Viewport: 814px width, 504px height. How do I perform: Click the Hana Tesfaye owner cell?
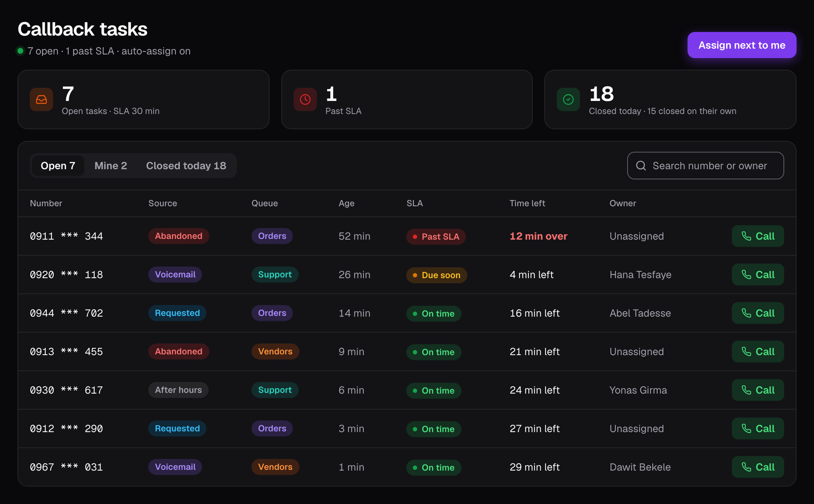(x=640, y=275)
